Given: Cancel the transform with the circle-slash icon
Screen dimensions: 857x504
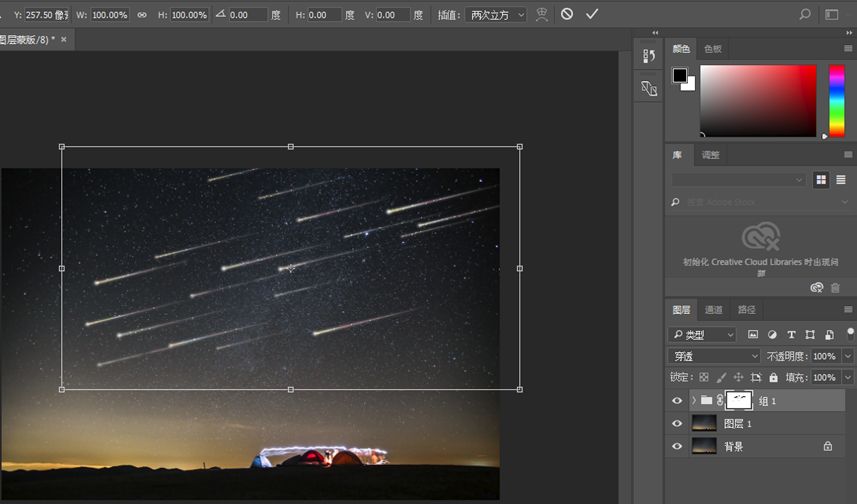Looking at the screenshot, I should [x=567, y=14].
